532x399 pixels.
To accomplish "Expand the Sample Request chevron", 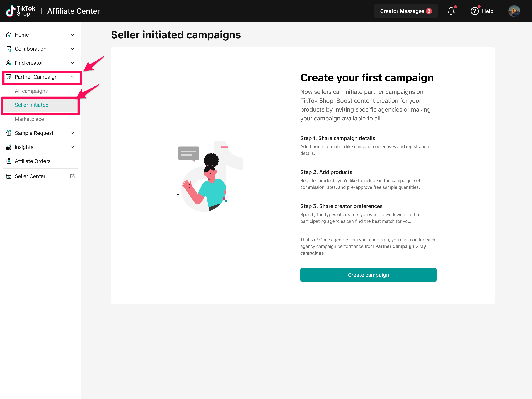I will click(72, 133).
